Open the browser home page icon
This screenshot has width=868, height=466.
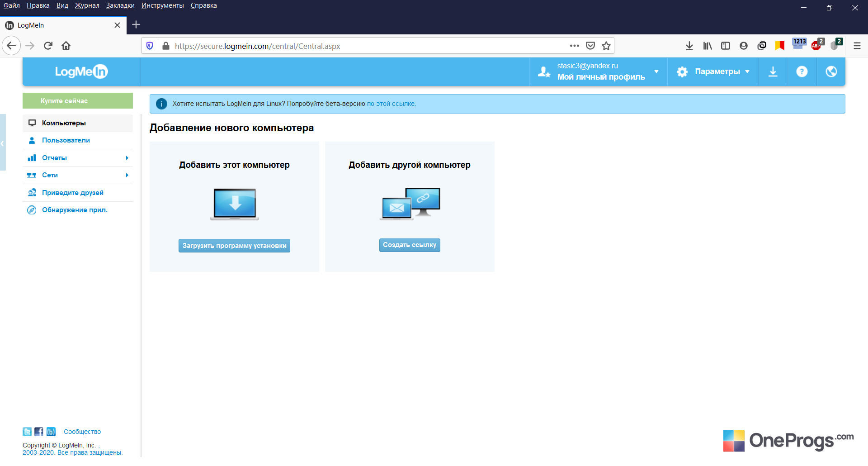[x=66, y=46]
